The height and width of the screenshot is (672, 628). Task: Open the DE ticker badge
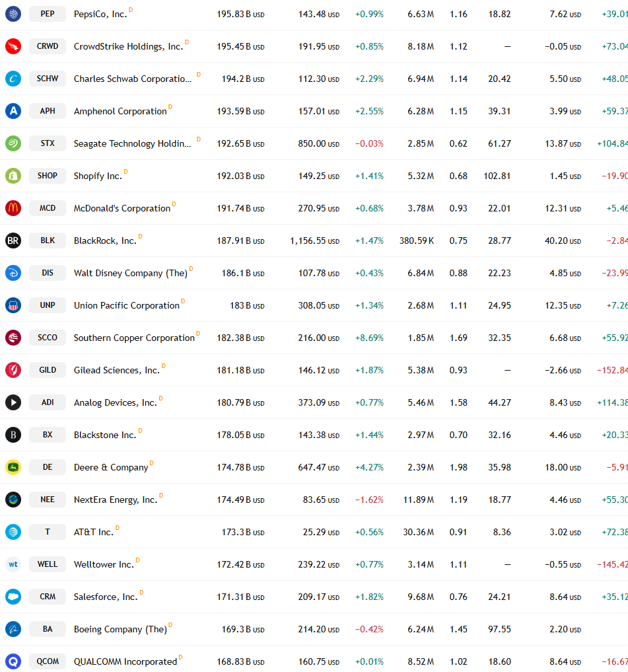(48, 467)
